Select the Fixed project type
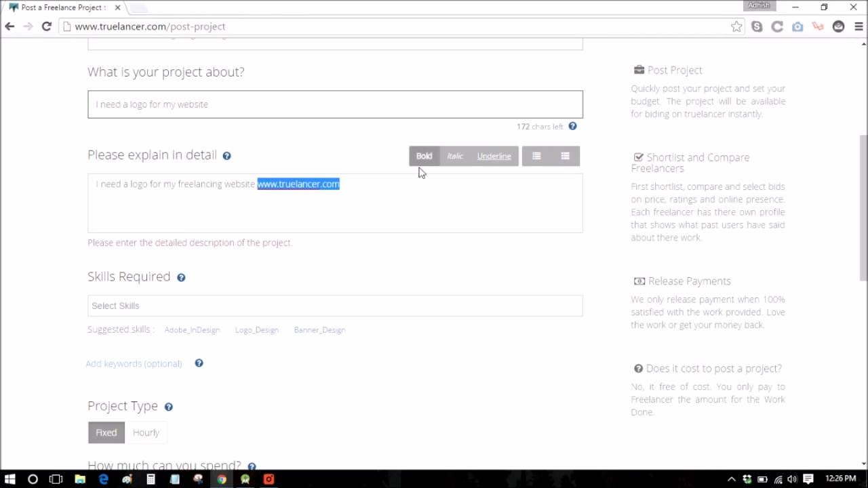This screenshot has height=488, width=868. point(106,432)
